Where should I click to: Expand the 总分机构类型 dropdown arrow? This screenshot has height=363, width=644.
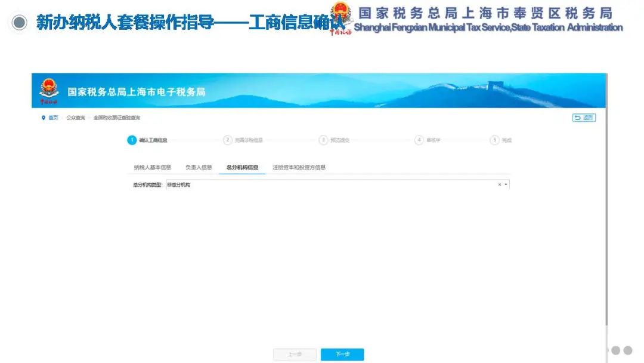[x=506, y=184]
